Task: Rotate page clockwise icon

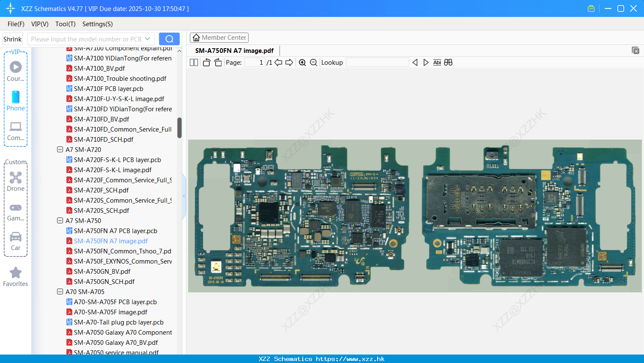Action: pyautogui.click(x=218, y=62)
